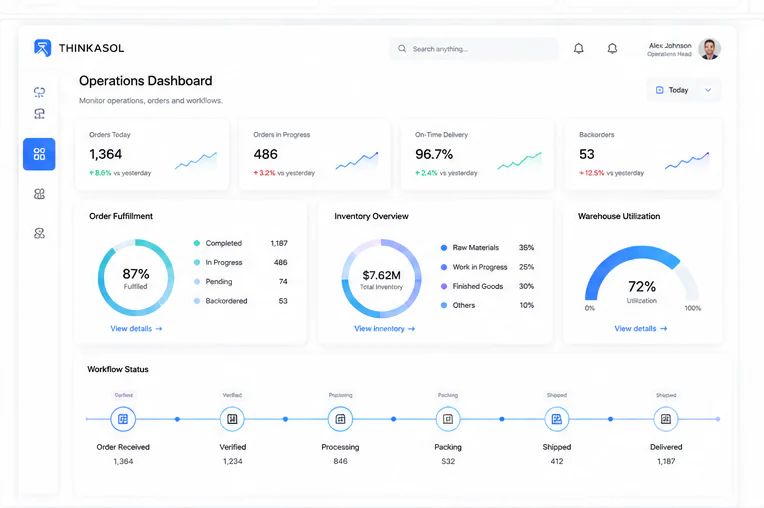The height and width of the screenshot is (508, 764).
Task: Click the 12.5% vs yesterday change indicator
Action: [x=611, y=173]
